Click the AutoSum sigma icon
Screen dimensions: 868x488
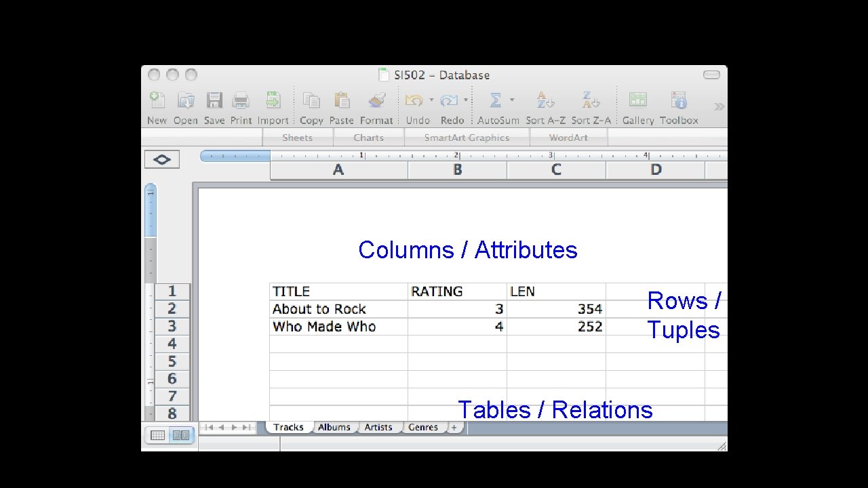pyautogui.click(x=496, y=100)
